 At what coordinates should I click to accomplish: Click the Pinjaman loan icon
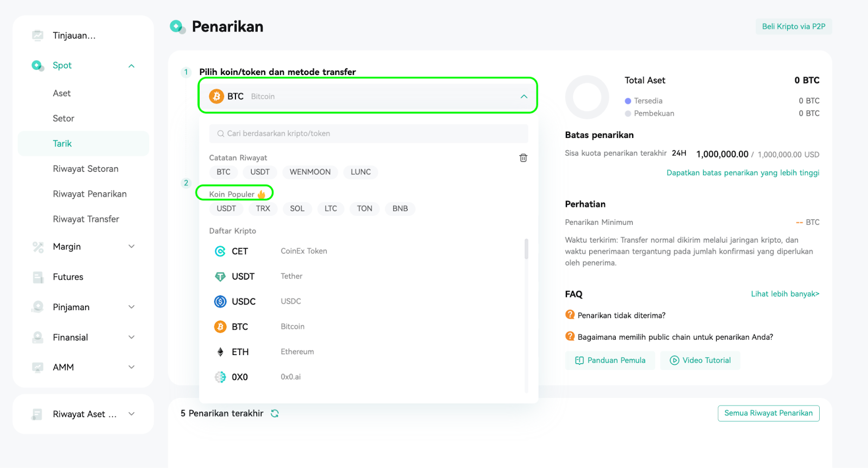pos(37,307)
